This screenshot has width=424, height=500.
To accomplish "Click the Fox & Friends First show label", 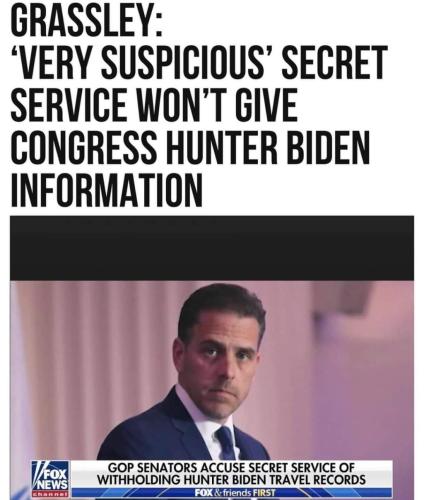I will (235, 493).
